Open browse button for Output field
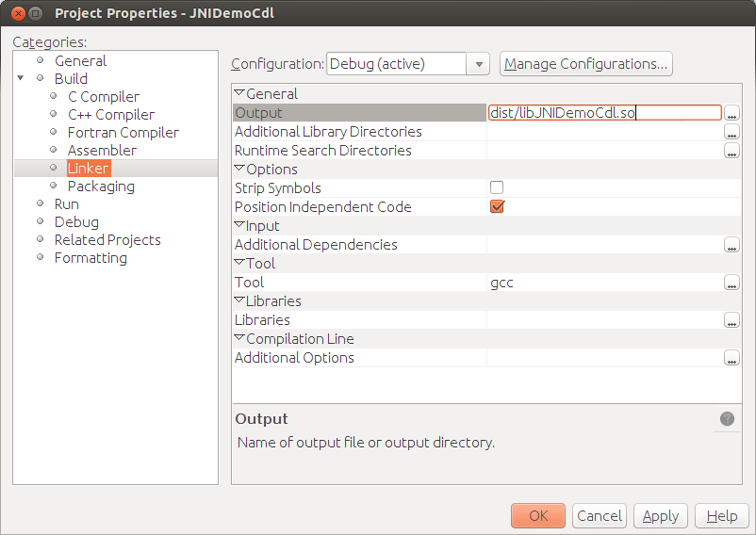Image resolution: width=756 pixels, height=535 pixels. pos(731,113)
